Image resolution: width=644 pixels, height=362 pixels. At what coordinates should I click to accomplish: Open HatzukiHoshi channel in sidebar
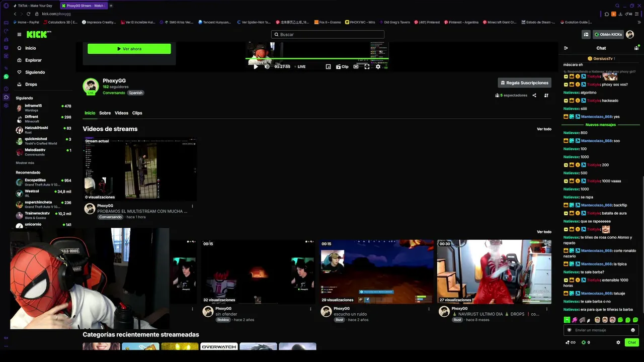43,130
